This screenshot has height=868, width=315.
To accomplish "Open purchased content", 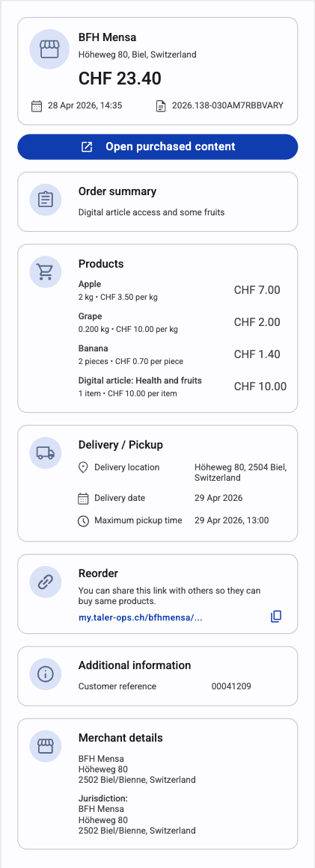I will 158,147.
